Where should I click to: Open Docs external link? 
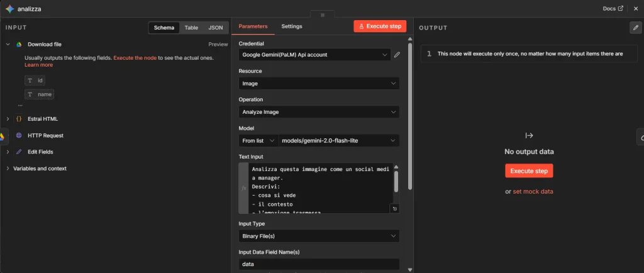click(x=613, y=9)
